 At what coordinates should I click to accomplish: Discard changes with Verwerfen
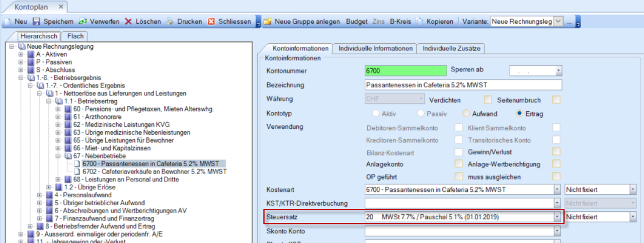99,22
